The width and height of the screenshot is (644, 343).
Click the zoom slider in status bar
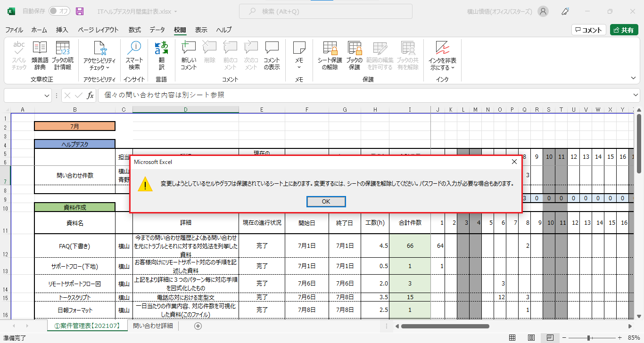click(589, 338)
